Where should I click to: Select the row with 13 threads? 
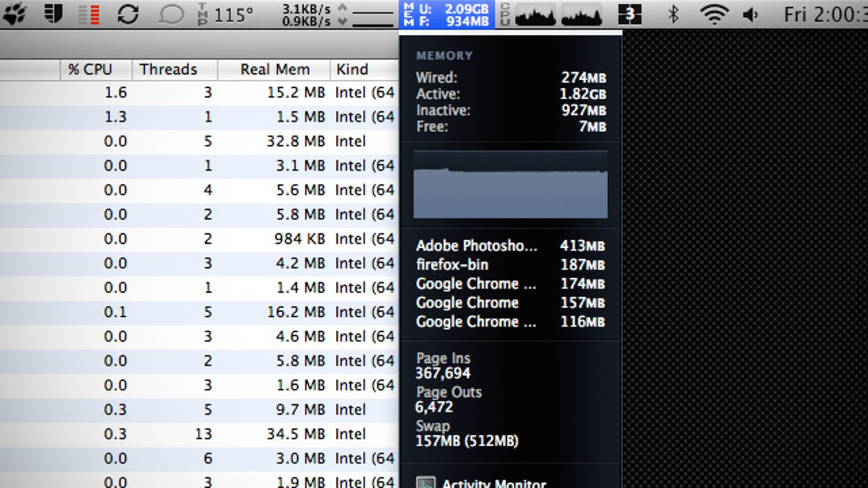[x=199, y=434]
